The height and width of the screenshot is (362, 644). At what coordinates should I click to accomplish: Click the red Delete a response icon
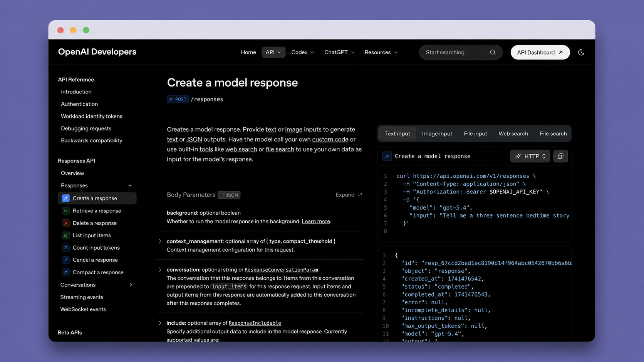pyautogui.click(x=65, y=223)
